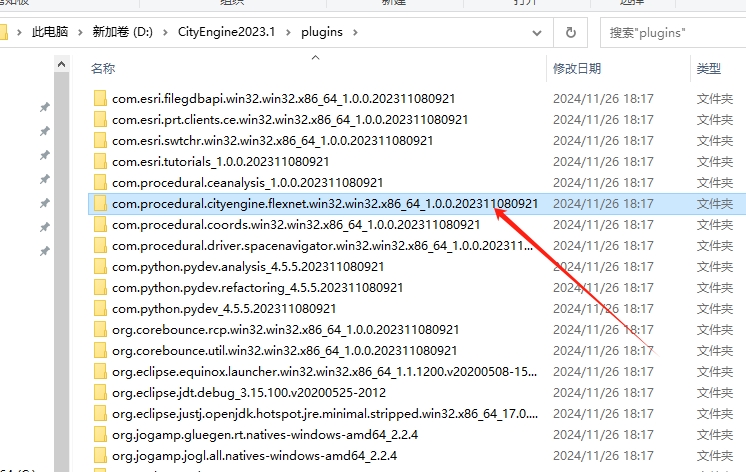
Task: Click the modified date of org.jogamp.gluegen row
Action: tap(603, 434)
